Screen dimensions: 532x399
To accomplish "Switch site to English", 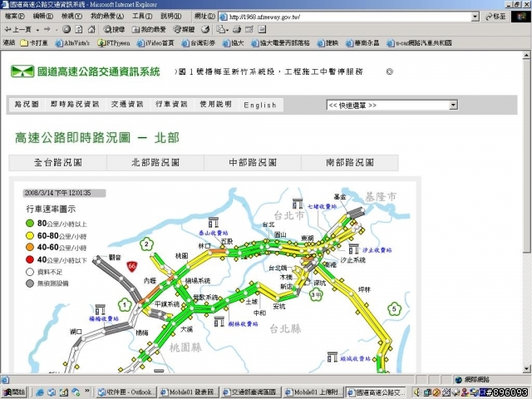I will [x=260, y=106].
